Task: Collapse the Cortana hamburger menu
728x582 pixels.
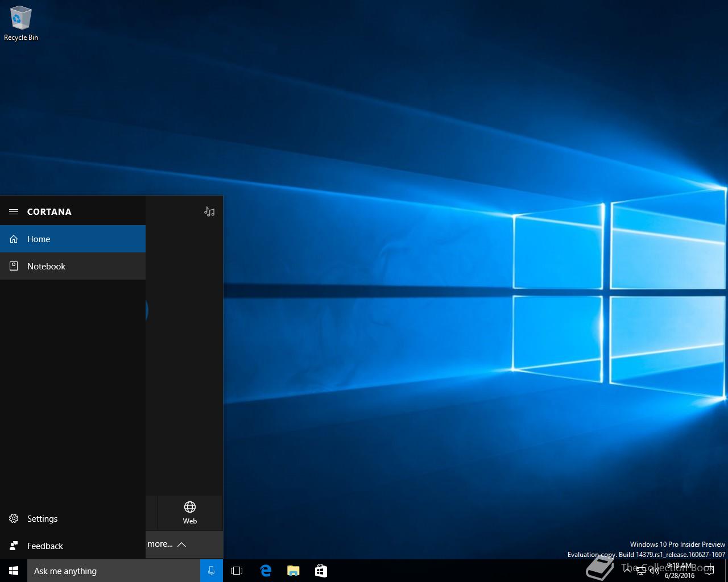Action: coord(14,211)
